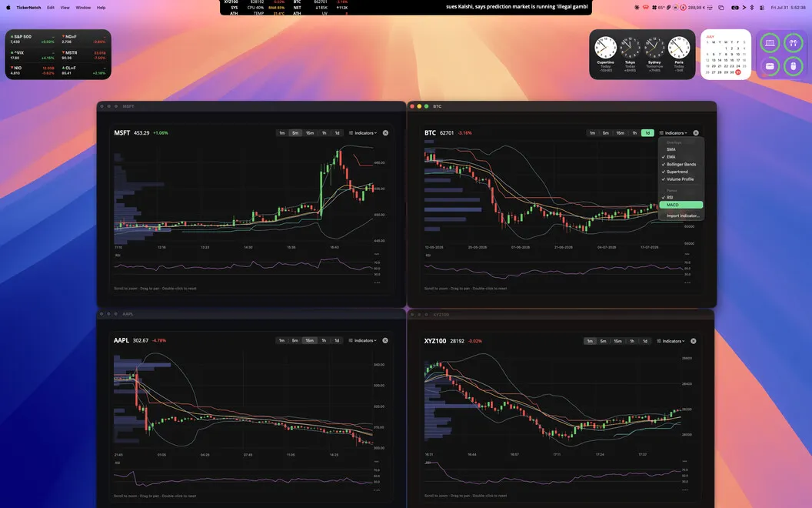Click the laptop battery ring in the widget
This screenshot has width=812, height=508.
(x=770, y=43)
